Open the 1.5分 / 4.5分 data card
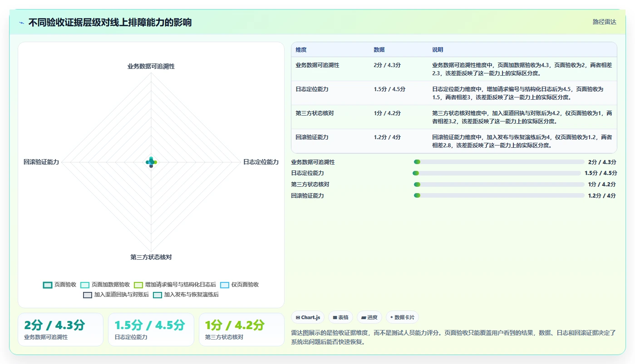This screenshot has width=635, height=364. point(151,330)
